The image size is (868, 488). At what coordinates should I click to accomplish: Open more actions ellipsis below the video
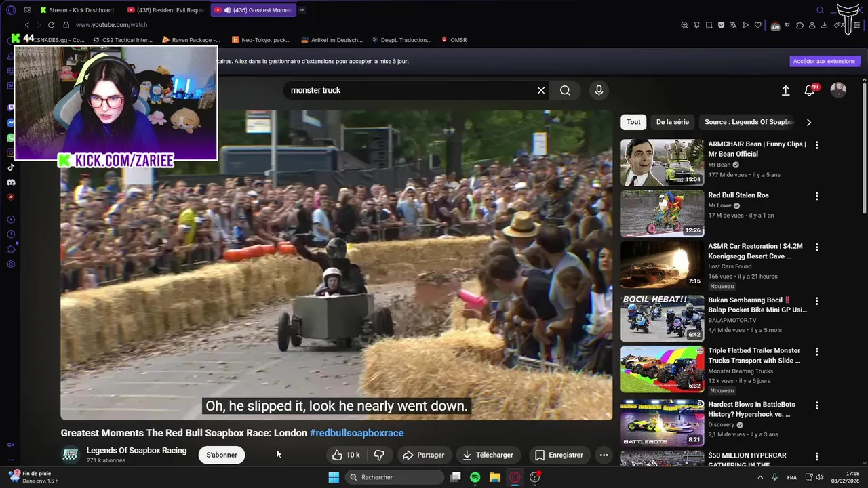tap(604, 455)
